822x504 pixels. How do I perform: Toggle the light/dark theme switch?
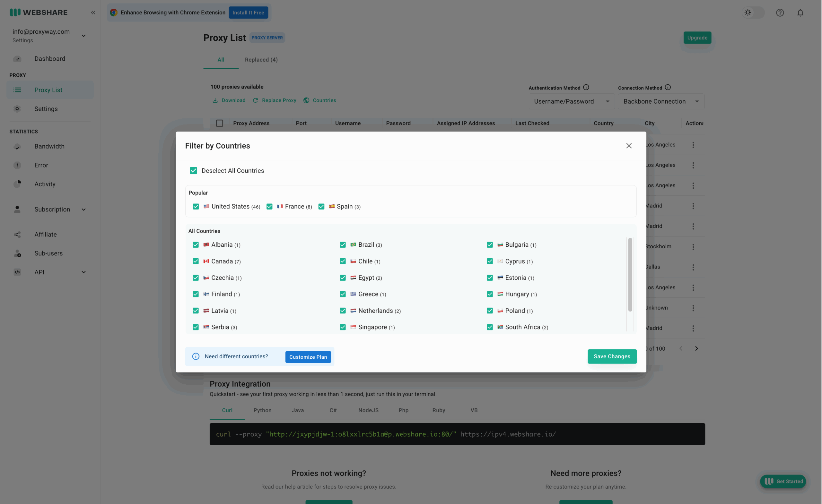pos(753,13)
